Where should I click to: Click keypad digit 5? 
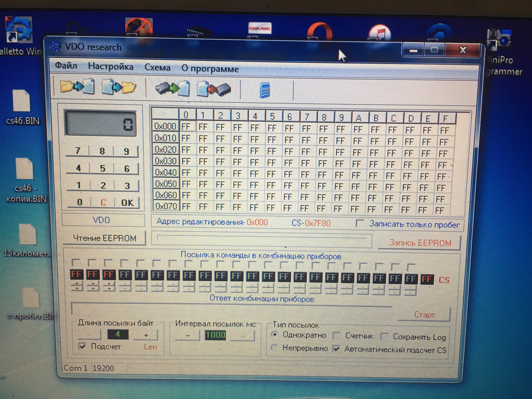tap(103, 168)
